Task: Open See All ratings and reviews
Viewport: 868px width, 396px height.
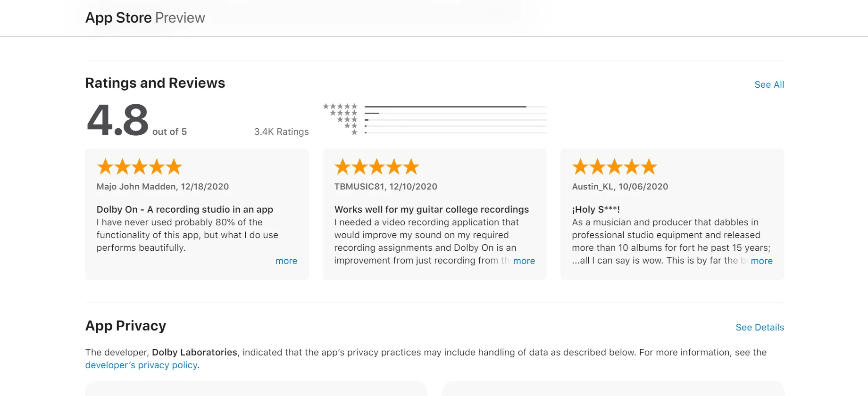Action: 769,84
